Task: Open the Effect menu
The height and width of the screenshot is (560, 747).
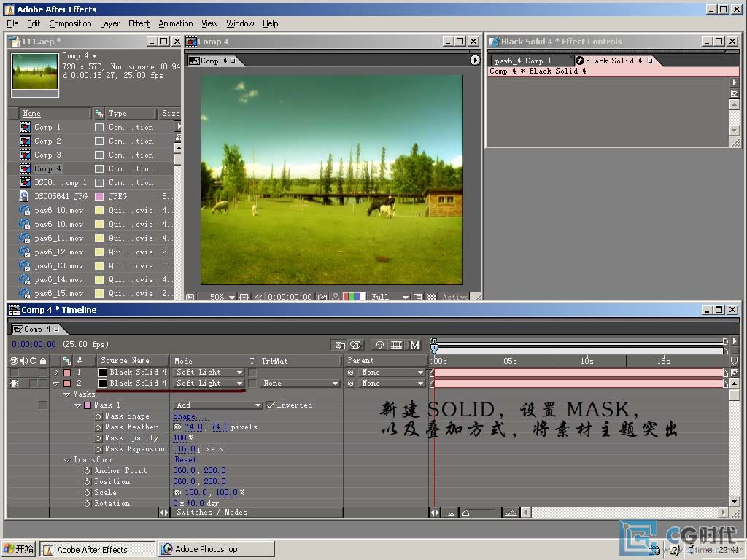Action: 139,23
